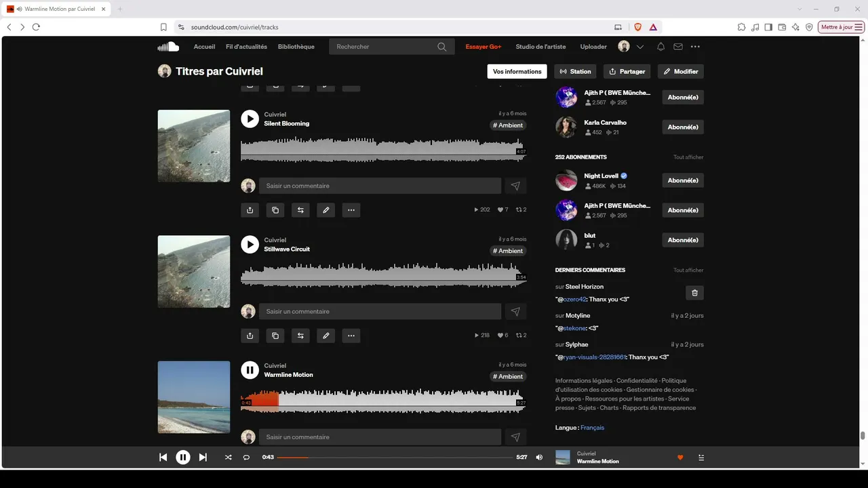Copy link for Silent Blooming

click(x=275, y=210)
